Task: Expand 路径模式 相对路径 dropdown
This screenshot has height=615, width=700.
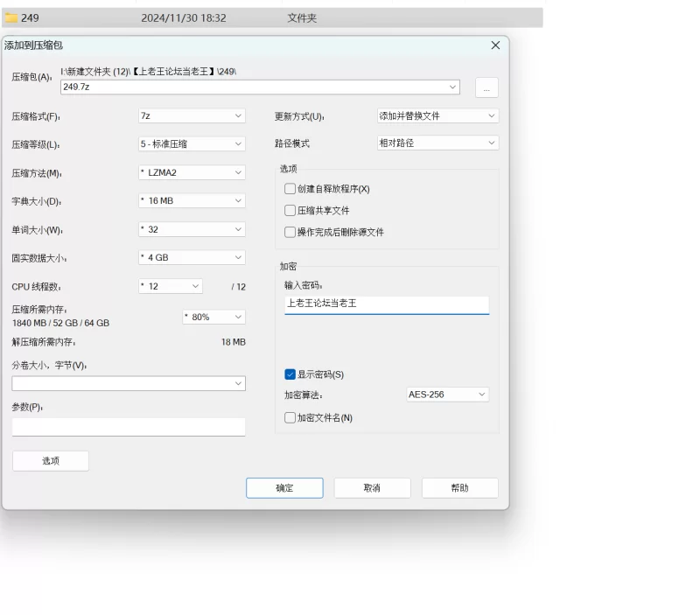Action: tap(437, 143)
